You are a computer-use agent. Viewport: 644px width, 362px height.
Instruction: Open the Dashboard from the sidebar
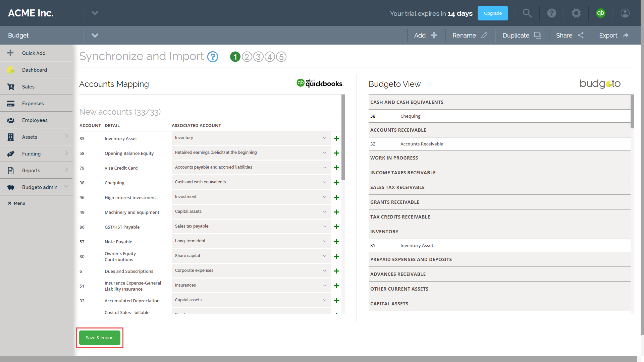click(x=35, y=70)
